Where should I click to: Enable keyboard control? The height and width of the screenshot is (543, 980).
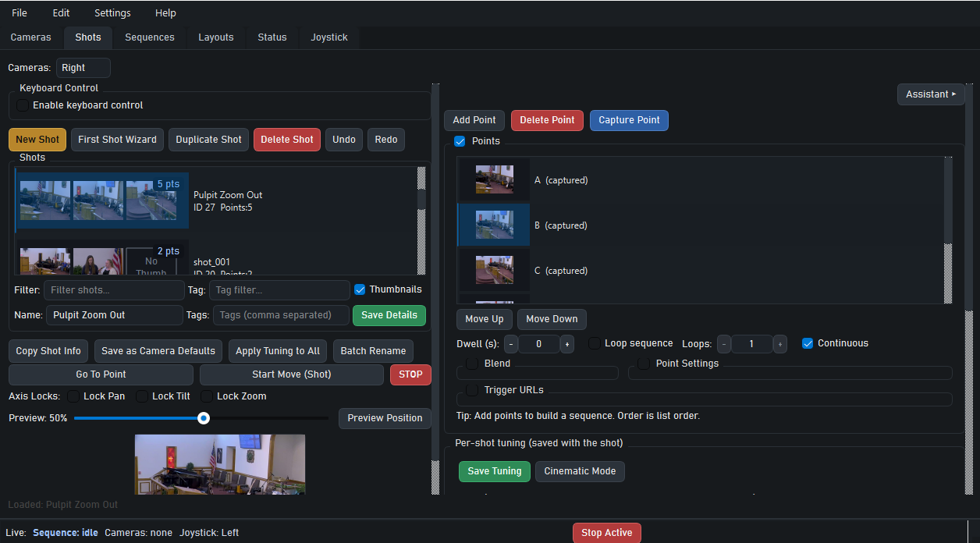tap(22, 105)
